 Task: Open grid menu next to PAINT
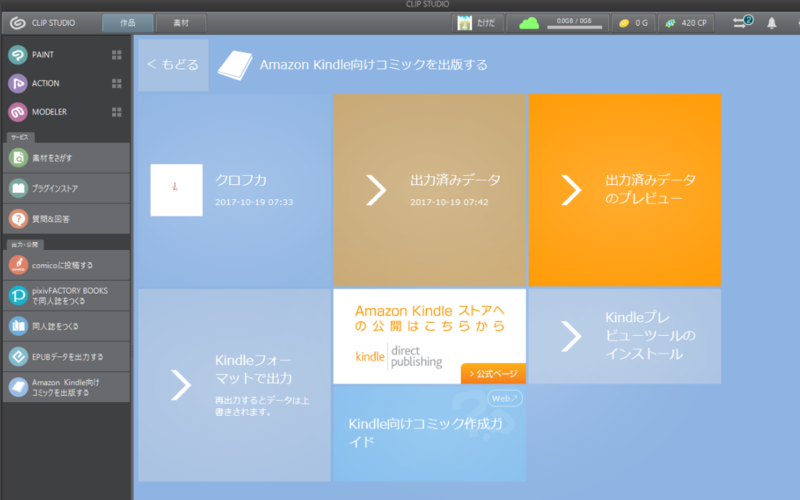116,55
